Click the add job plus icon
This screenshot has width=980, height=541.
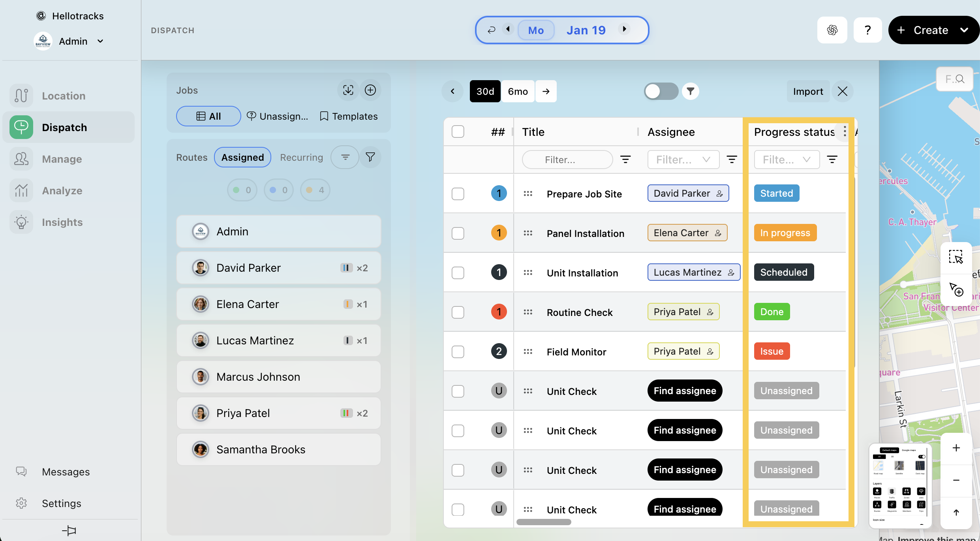click(x=370, y=90)
